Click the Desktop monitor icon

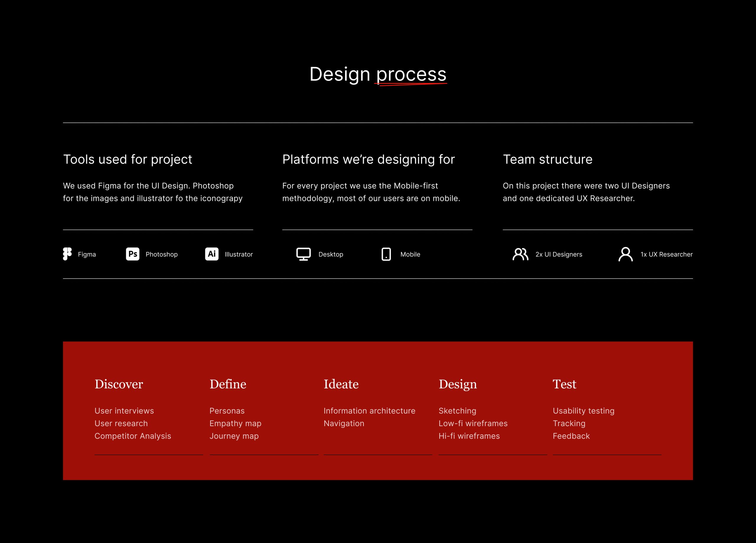303,254
